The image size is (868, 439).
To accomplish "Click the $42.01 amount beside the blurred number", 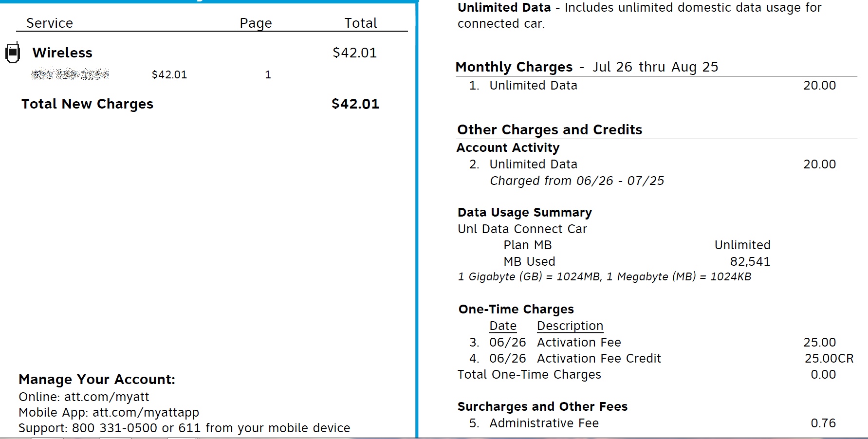I will pos(169,74).
